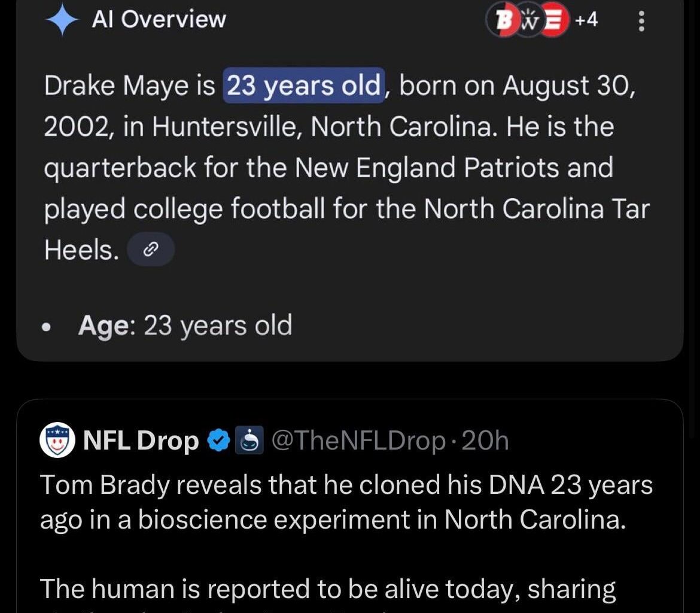The width and height of the screenshot is (700, 613).
Task: Click the blue verified badge
Action: click(x=218, y=441)
